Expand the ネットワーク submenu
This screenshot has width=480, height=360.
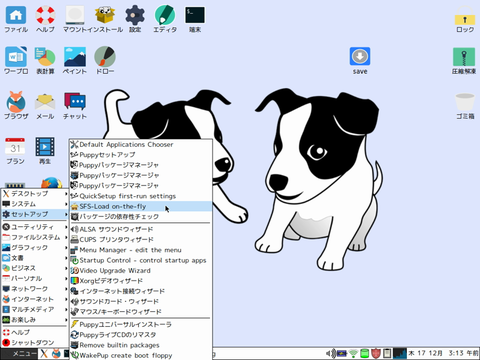coord(35,289)
